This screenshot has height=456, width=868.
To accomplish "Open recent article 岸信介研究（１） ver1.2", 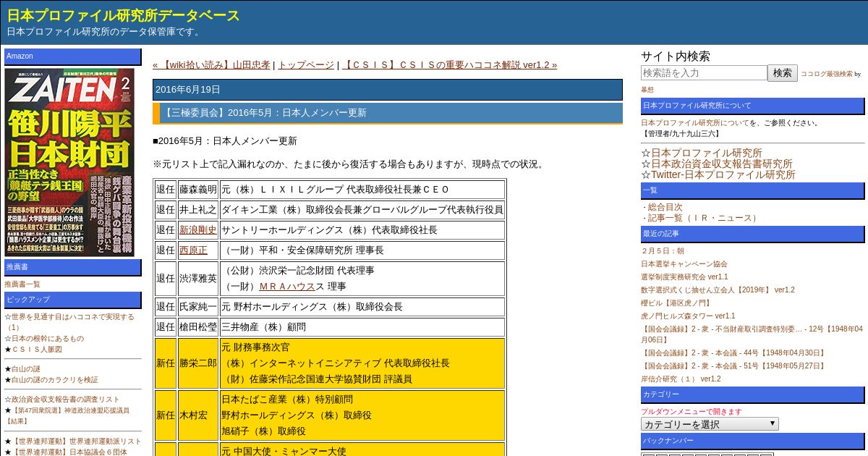I will (x=681, y=379).
